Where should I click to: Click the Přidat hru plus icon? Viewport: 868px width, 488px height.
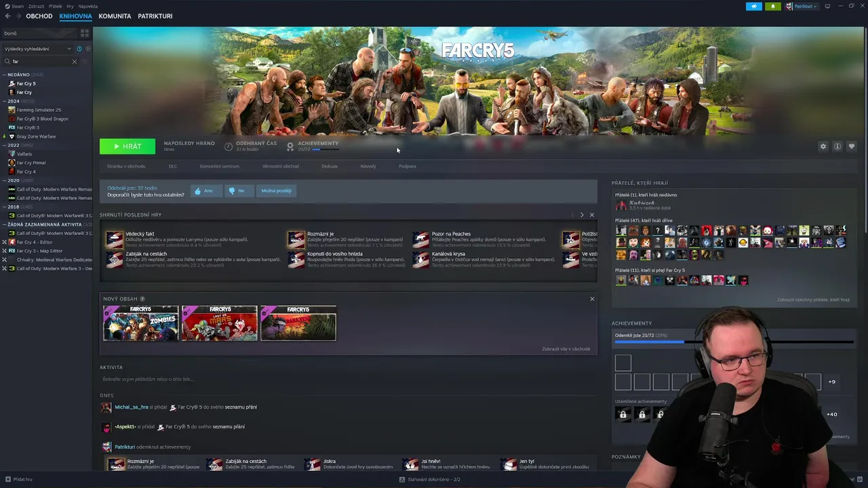[x=7, y=479]
